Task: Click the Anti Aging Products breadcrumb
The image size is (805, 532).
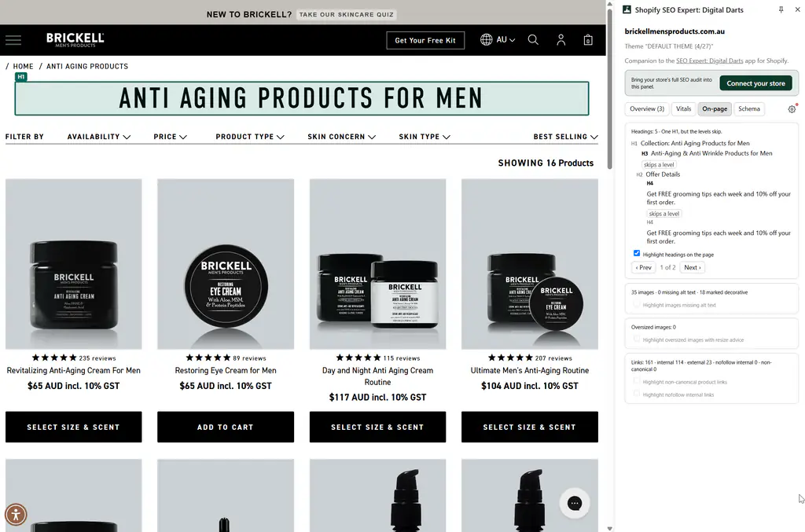Action: tap(87, 66)
